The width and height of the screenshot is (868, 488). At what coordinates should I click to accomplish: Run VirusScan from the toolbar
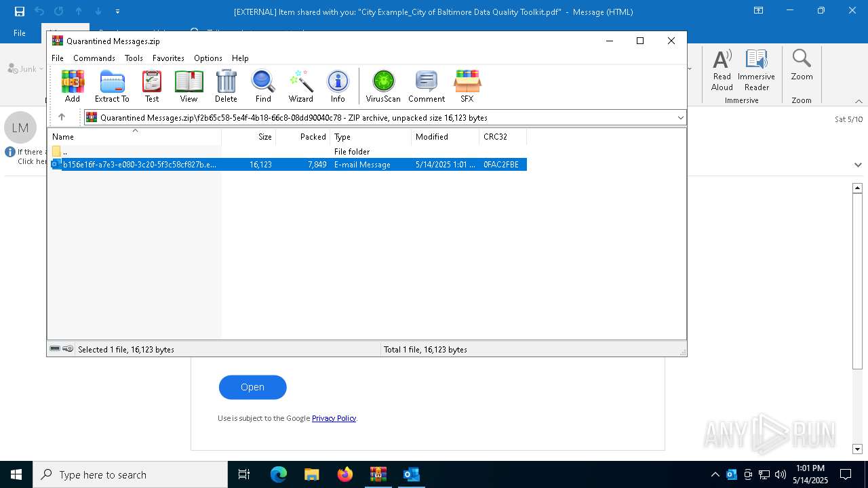[383, 86]
